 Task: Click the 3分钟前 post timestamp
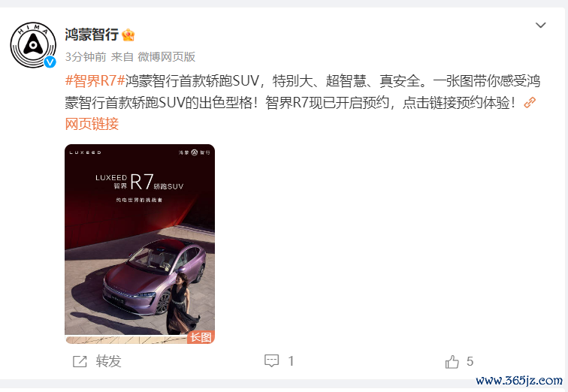[x=86, y=57]
